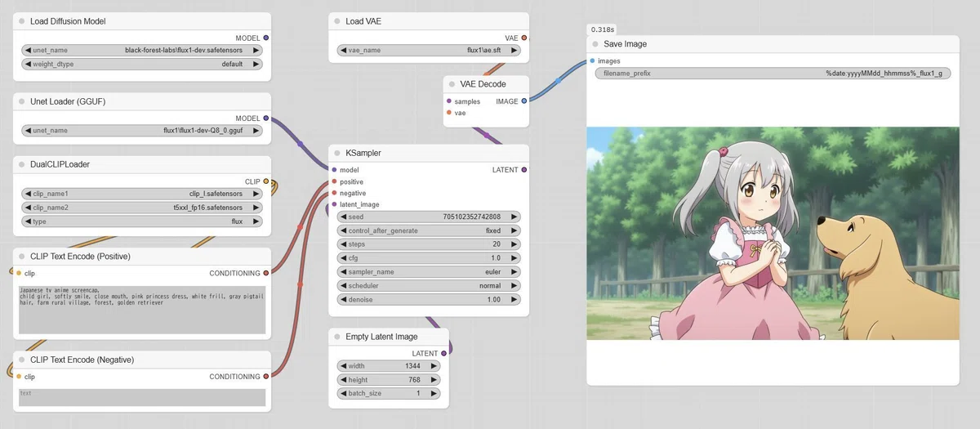Screen dimensions: 980x429
Task: Click the CLIP output socket on DualCLIPLoader
Action: (266, 181)
